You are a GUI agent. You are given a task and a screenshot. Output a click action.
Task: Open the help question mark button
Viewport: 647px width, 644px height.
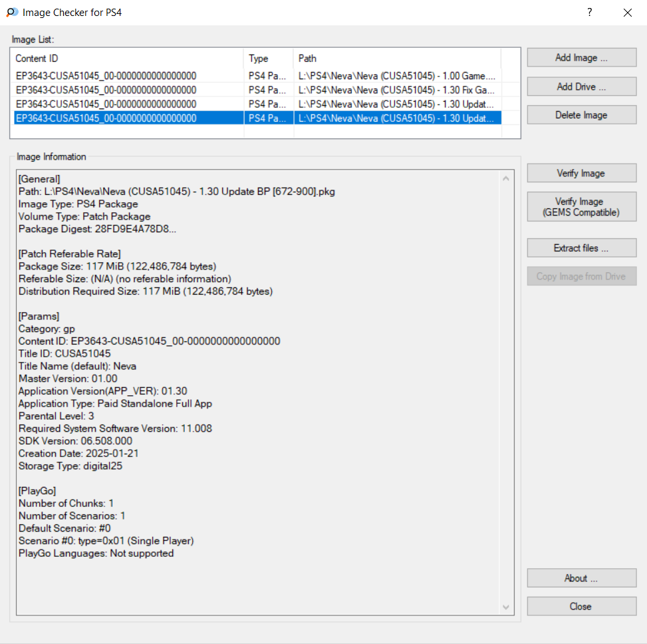590,13
